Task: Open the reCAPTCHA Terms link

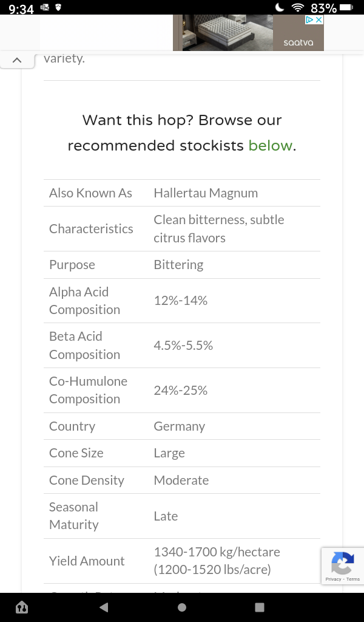Action: [x=353, y=579]
